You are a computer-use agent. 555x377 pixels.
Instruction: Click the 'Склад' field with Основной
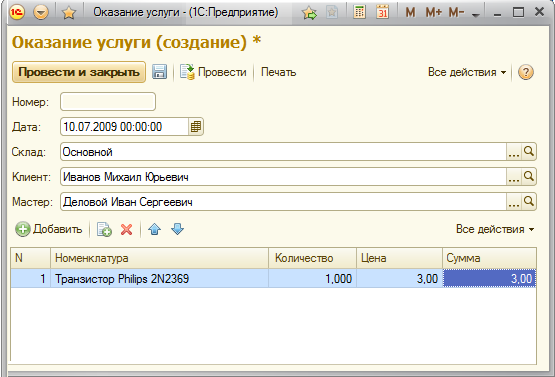[x=283, y=152]
